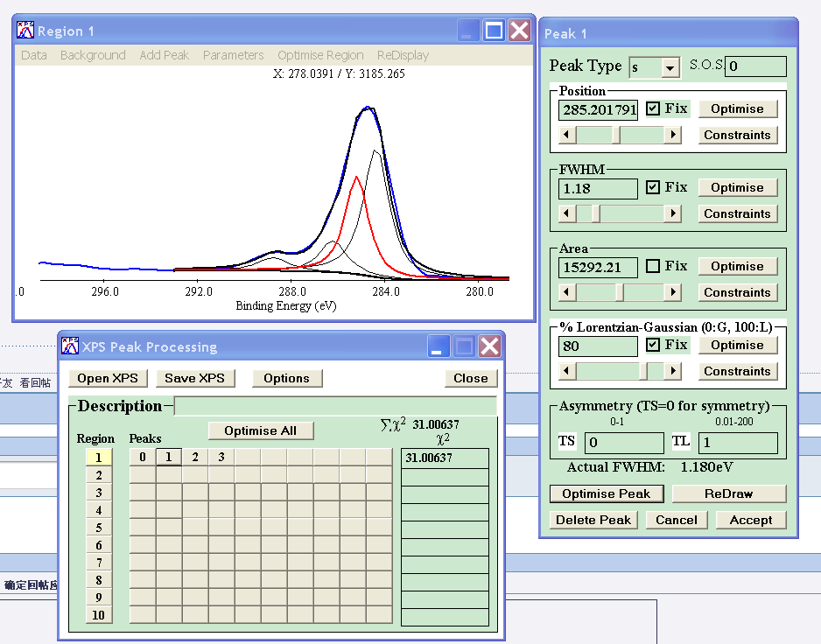Toggle the FWHM Fix checkbox
This screenshot has height=644, width=821.
pos(652,187)
